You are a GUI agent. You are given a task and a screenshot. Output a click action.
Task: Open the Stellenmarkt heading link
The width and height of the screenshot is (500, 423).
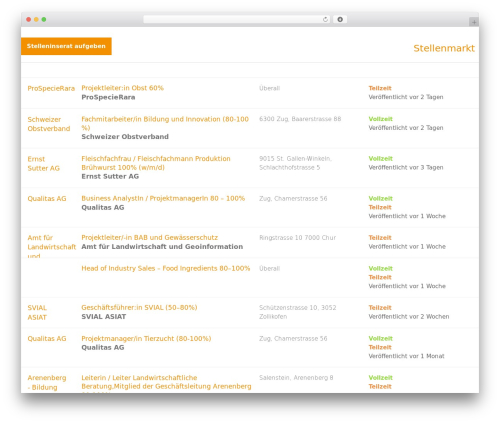(444, 48)
